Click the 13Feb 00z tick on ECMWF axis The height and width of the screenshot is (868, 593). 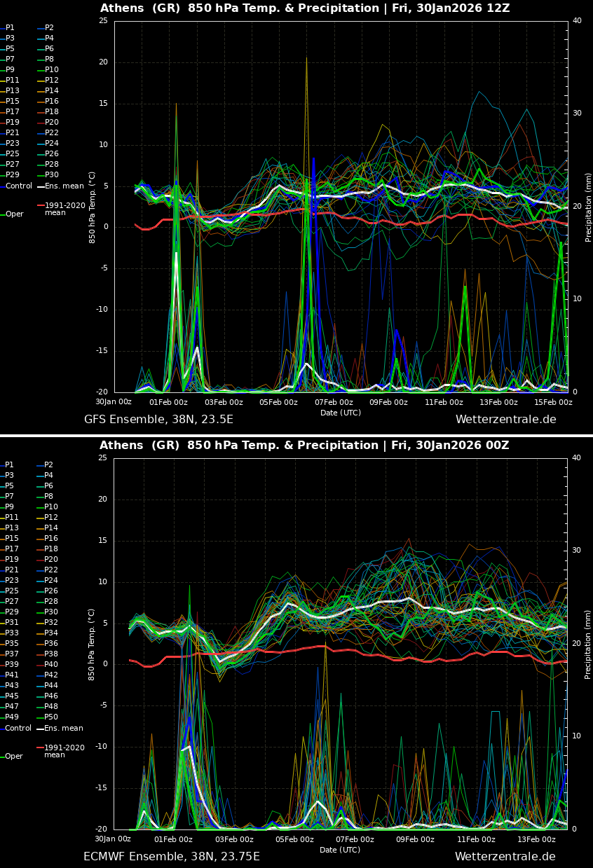(x=536, y=839)
